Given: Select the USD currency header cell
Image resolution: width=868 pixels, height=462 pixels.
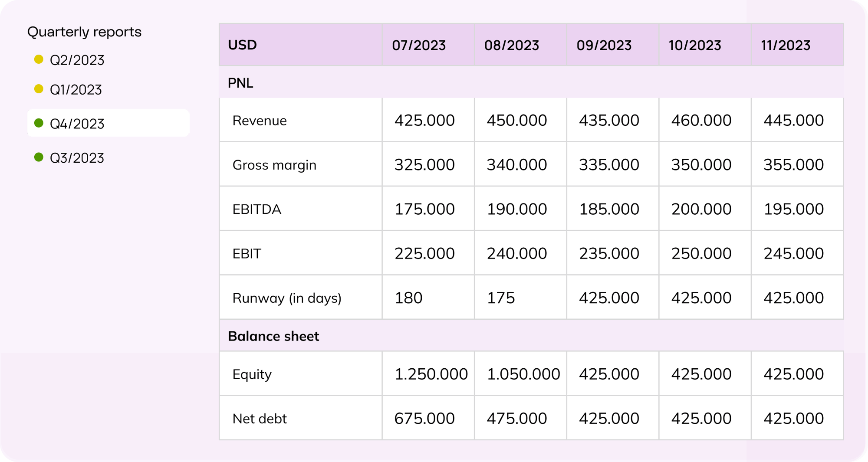Looking at the screenshot, I should [x=300, y=45].
